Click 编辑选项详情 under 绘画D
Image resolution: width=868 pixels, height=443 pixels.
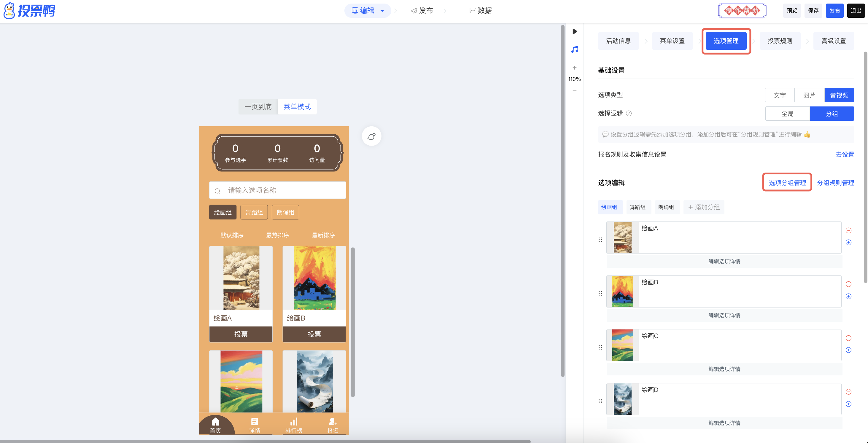pyautogui.click(x=724, y=423)
